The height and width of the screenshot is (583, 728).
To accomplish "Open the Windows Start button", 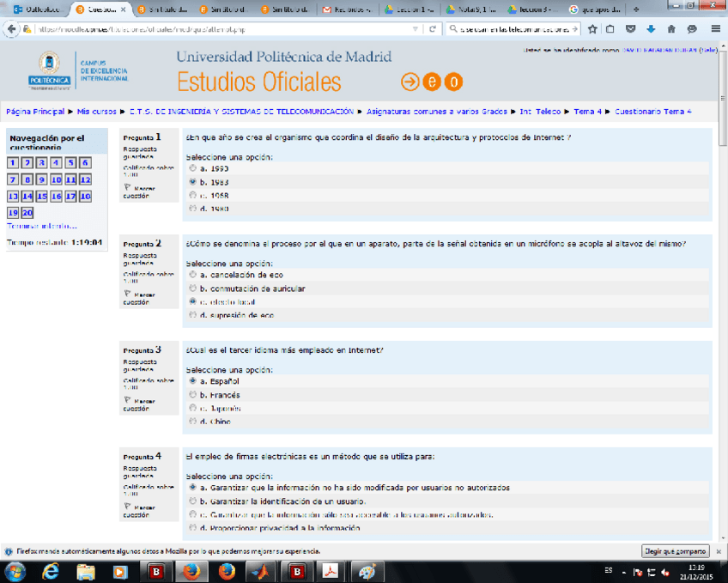I will pyautogui.click(x=15, y=572).
